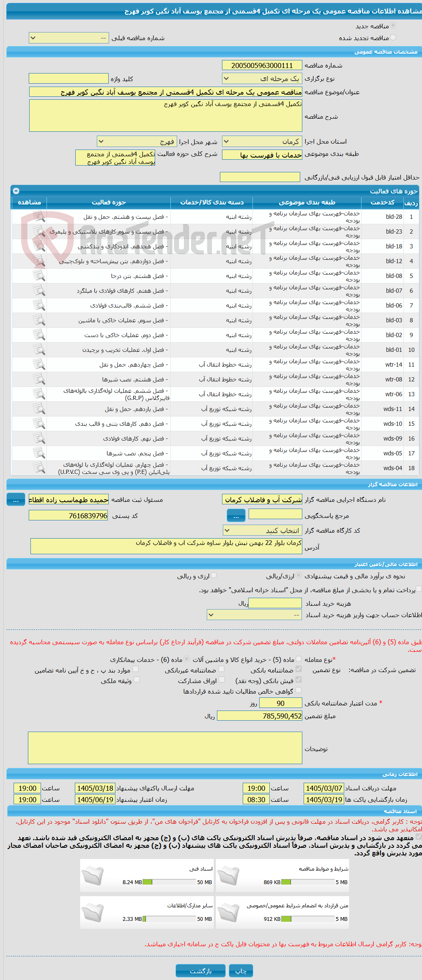The image size is (422, 980).
Task: Toggle ضمانتنامه بانکی checkbox
Action: 299,669
